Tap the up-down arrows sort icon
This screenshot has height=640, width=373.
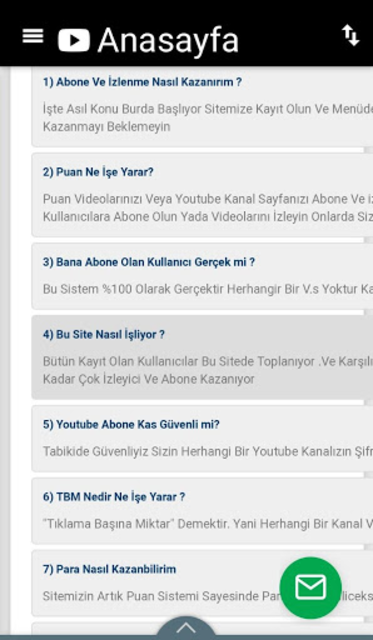point(351,35)
